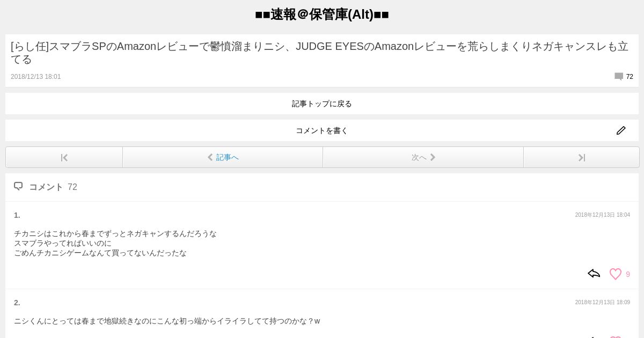Go back via 記事トップに戻る button

pyautogui.click(x=322, y=104)
